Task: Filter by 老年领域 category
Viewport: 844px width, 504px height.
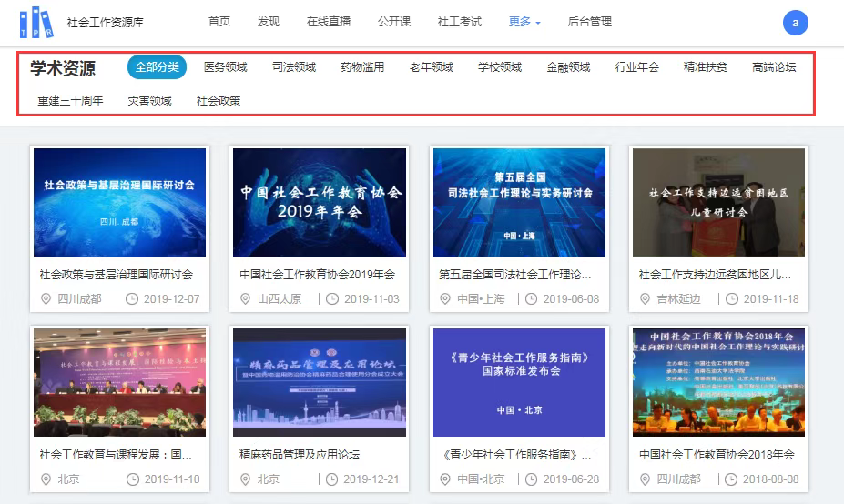Action: click(432, 67)
